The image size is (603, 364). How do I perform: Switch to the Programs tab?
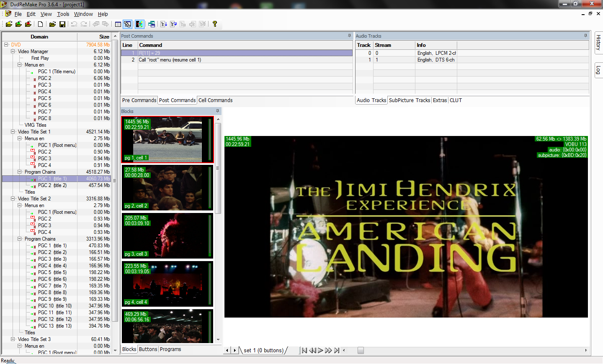(170, 349)
